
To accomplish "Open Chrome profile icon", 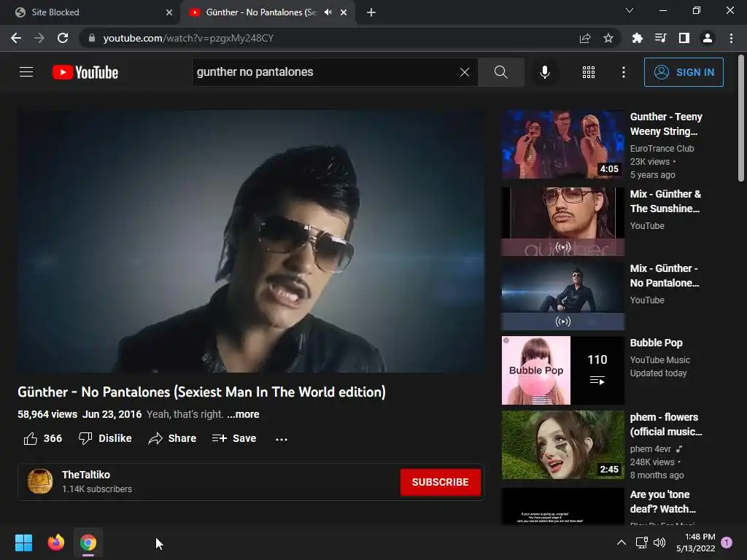I will click(x=708, y=38).
